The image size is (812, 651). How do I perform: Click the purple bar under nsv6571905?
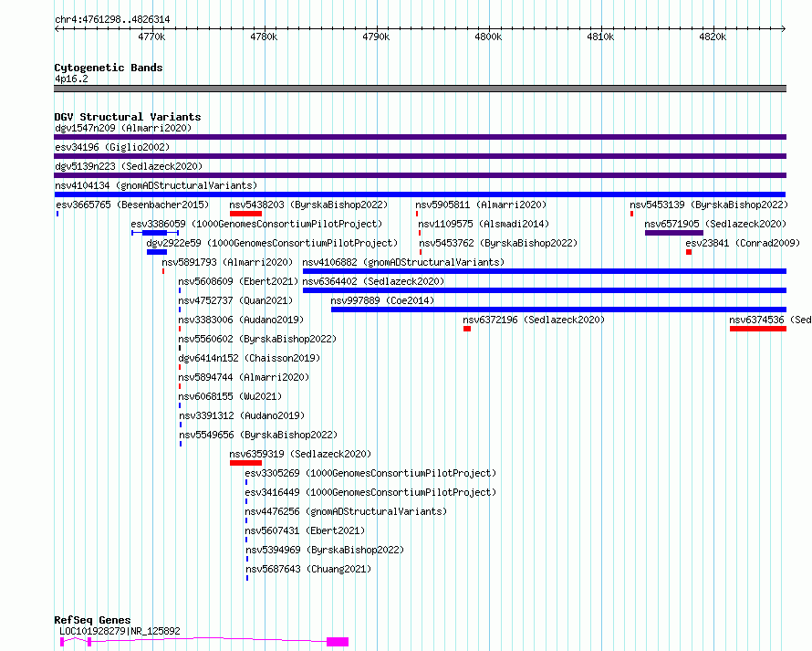click(673, 233)
